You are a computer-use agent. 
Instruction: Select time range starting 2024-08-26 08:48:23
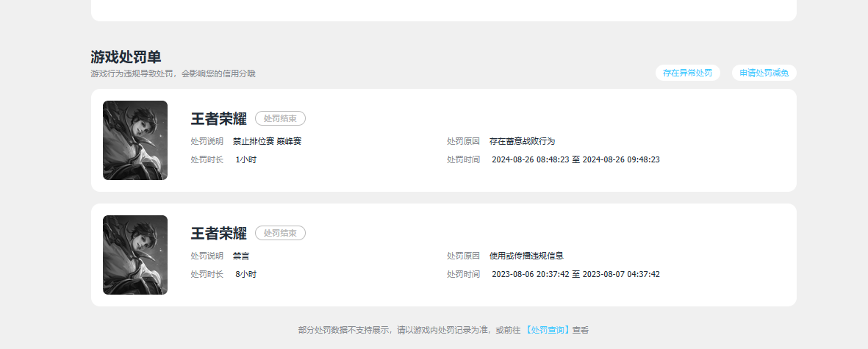575,160
